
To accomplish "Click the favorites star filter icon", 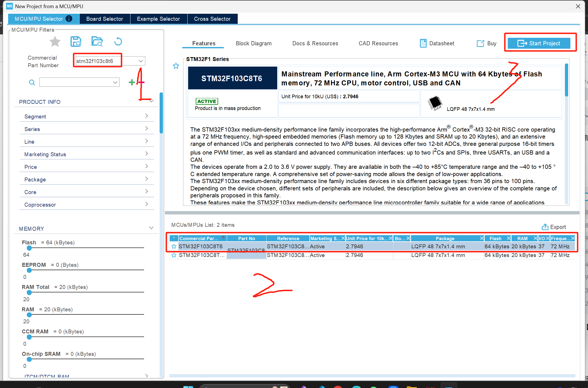I will [x=55, y=42].
